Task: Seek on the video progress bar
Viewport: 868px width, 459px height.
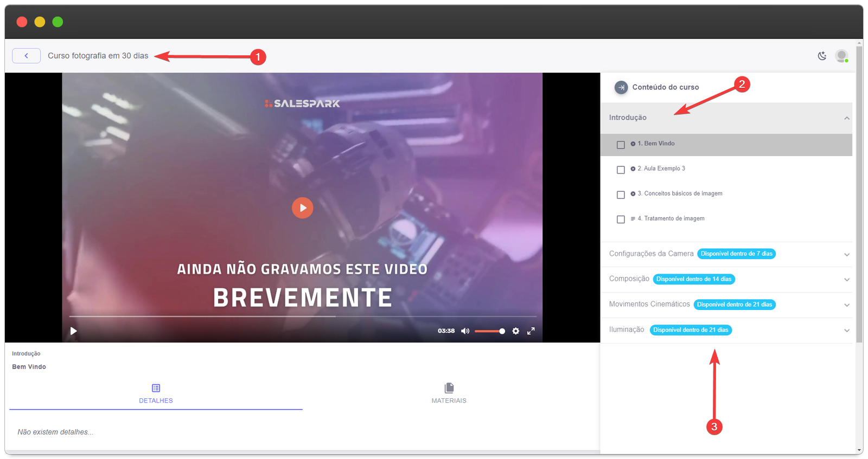Action: (x=303, y=316)
